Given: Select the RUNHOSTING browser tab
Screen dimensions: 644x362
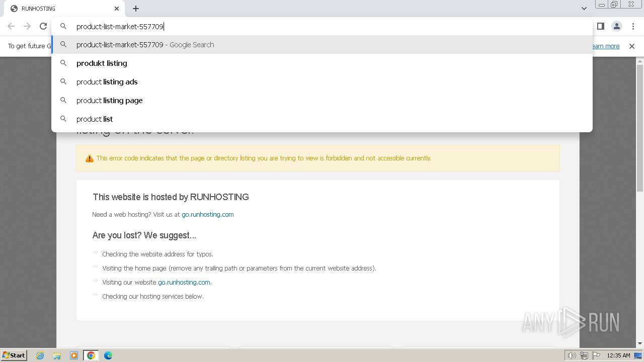Looking at the screenshot, I should (65, 9).
